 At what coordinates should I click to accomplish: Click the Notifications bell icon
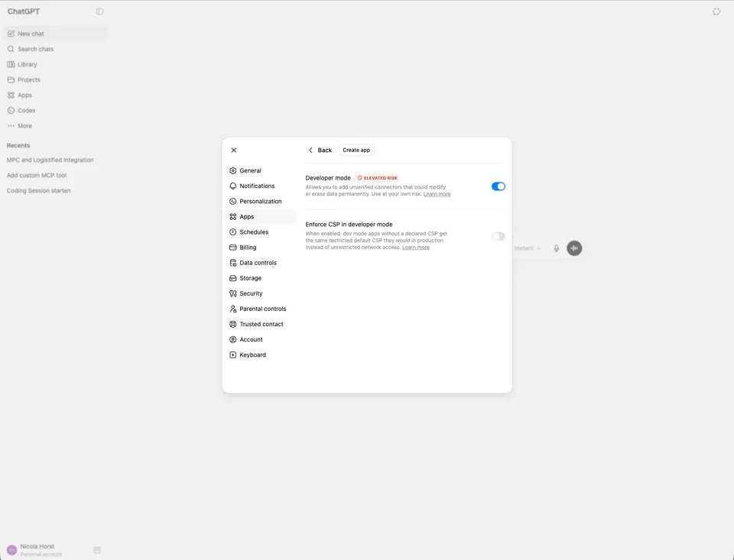(x=232, y=186)
